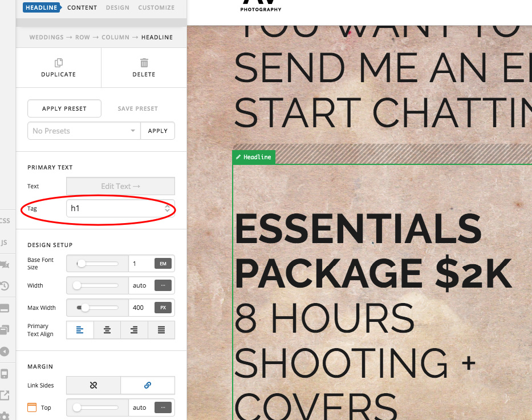The image size is (532, 420).
Task: Align primary text left
Action: pyautogui.click(x=80, y=330)
